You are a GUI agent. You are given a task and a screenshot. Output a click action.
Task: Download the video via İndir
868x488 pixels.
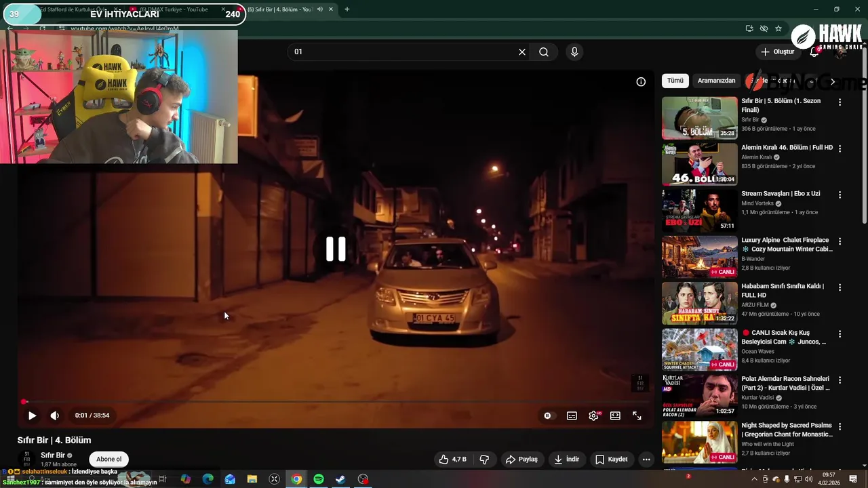pyautogui.click(x=566, y=460)
